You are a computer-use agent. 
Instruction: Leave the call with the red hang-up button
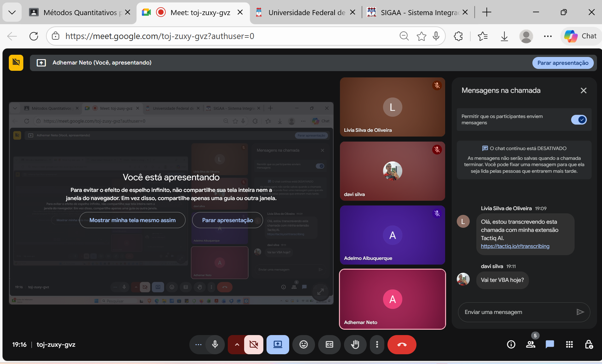tap(402, 344)
